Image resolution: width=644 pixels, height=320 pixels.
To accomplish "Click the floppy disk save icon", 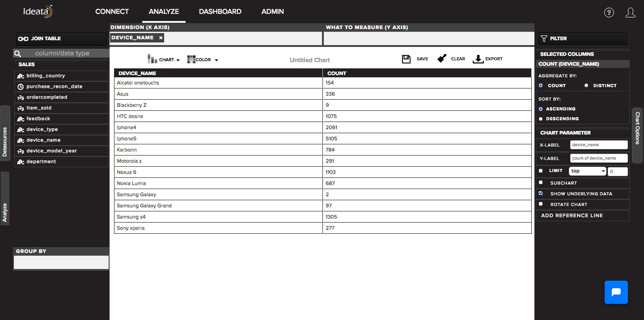I will point(406,59).
